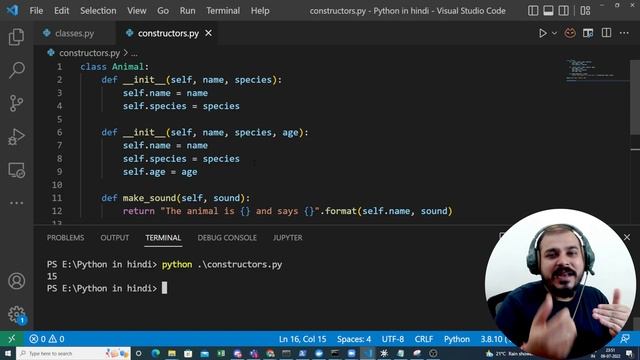The width and height of the screenshot is (640, 360).
Task: Open the Go menu
Action: coord(163,11)
